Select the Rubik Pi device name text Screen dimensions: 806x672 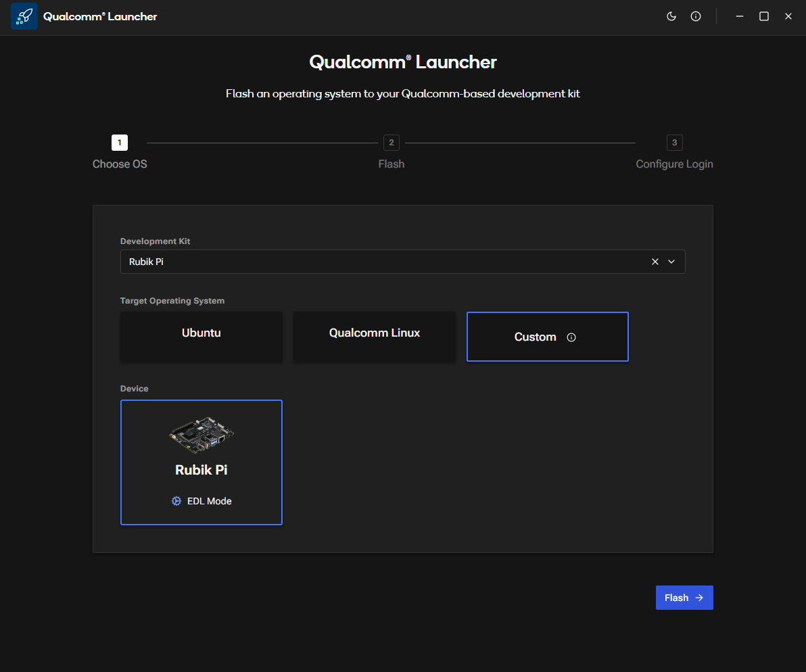click(x=201, y=470)
